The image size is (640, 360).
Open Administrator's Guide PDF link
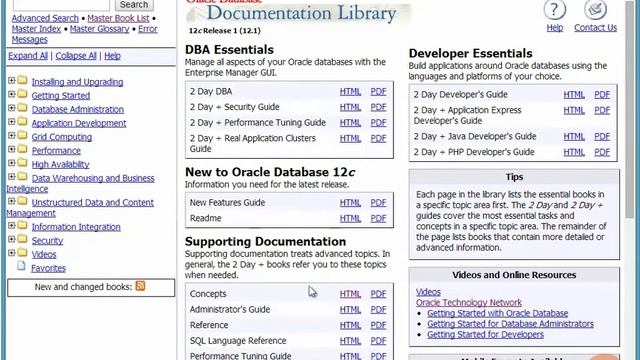pyautogui.click(x=378, y=310)
